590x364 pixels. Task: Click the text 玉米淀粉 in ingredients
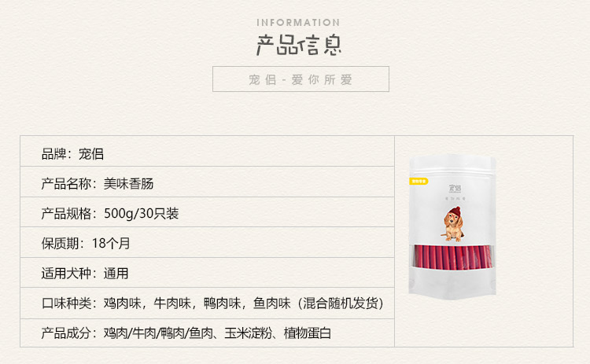pos(248,333)
